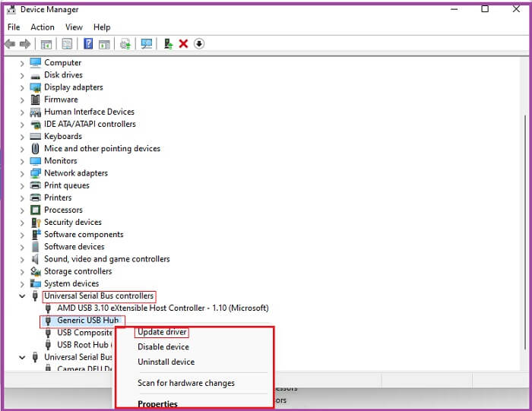The height and width of the screenshot is (411, 532).
Task: Click the Processors icon
Action: click(x=35, y=210)
